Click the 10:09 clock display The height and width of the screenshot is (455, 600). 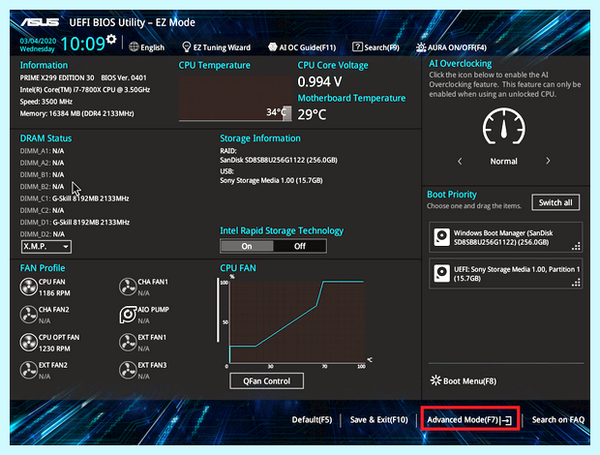pyautogui.click(x=83, y=44)
